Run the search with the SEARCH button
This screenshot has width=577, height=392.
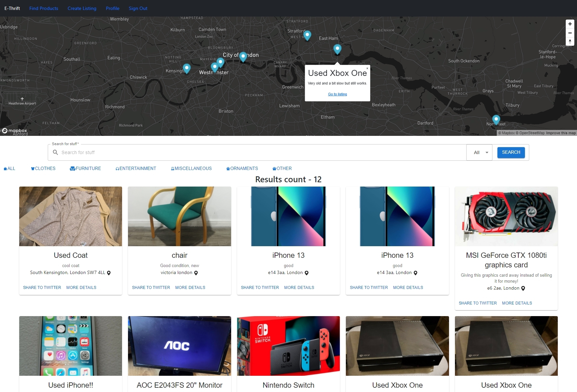click(511, 152)
